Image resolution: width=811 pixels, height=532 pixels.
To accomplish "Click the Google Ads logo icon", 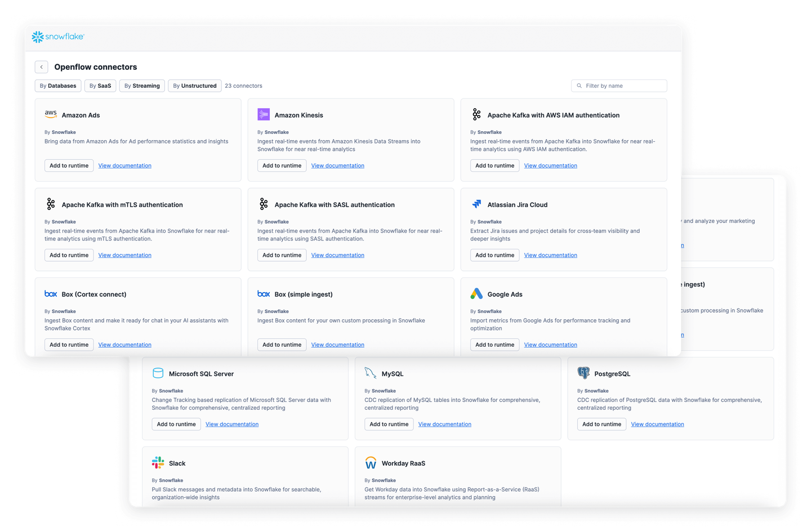I will (x=476, y=294).
